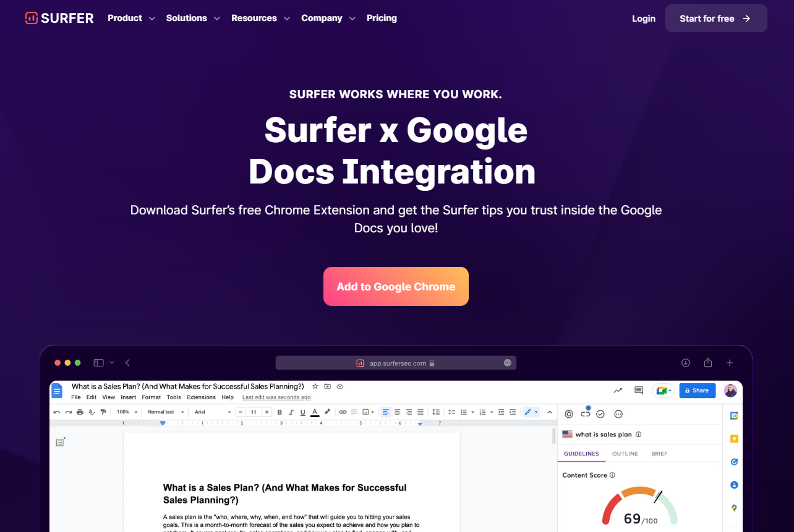Open the File menu in Docs

coord(76,397)
